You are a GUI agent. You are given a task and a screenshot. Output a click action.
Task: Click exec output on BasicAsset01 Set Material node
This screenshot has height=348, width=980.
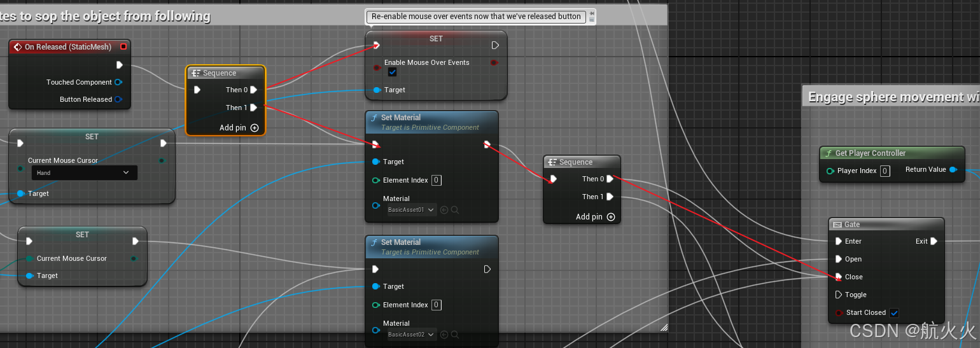pyautogui.click(x=487, y=144)
